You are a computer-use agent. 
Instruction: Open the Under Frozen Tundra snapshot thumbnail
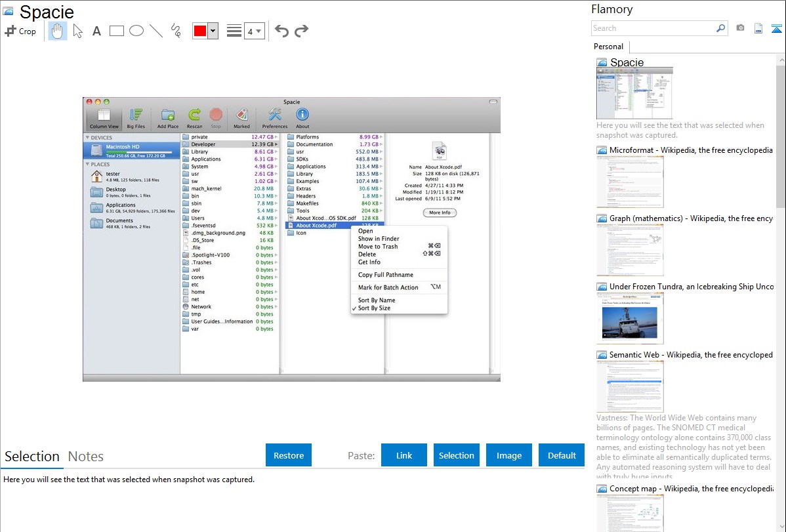click(x=630, y=318)
